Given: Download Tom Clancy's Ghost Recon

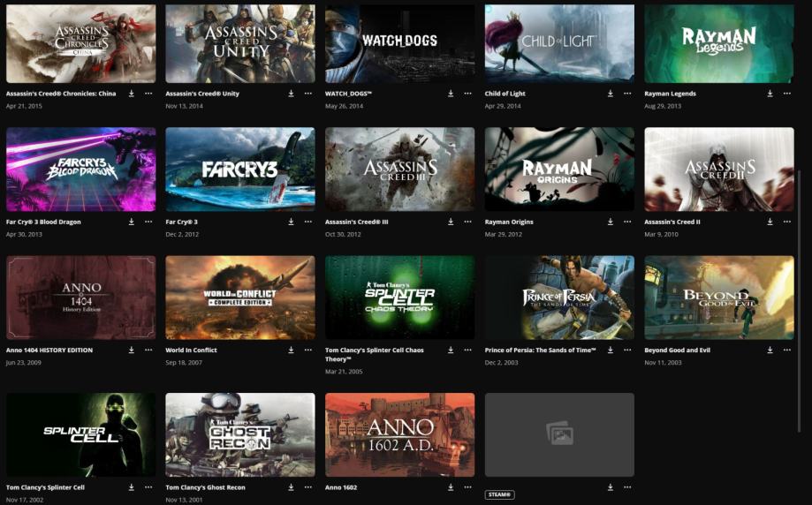Looking at the screenshot, I should (x=291, y=486).
